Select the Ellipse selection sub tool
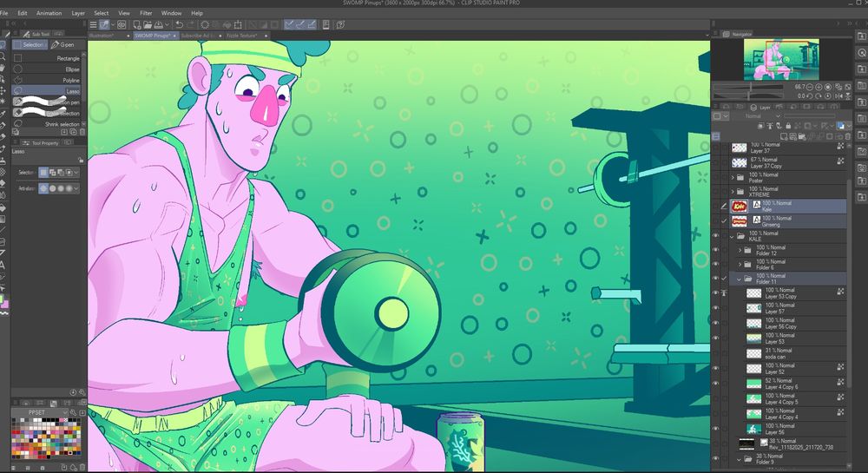868x473 pixels. (49, 69)
